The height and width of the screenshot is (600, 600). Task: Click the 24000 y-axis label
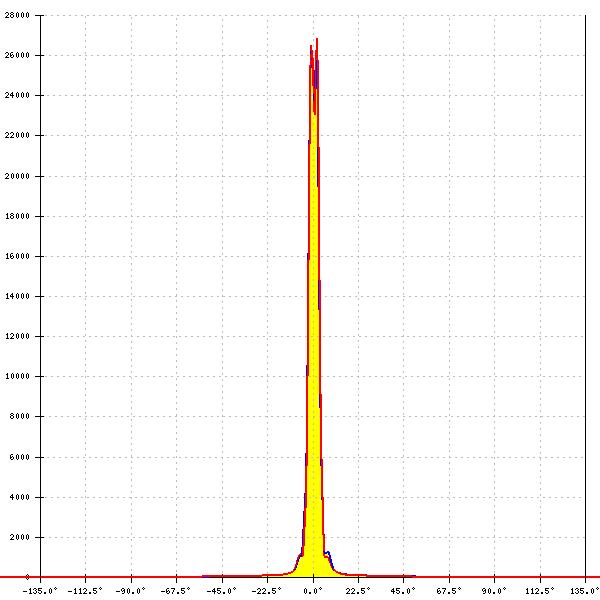pos(17,95)
